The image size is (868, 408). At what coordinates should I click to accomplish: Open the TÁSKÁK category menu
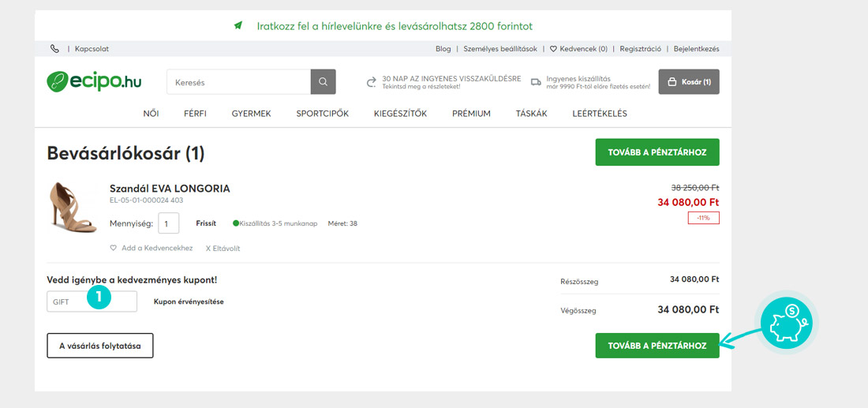point(531,114)
